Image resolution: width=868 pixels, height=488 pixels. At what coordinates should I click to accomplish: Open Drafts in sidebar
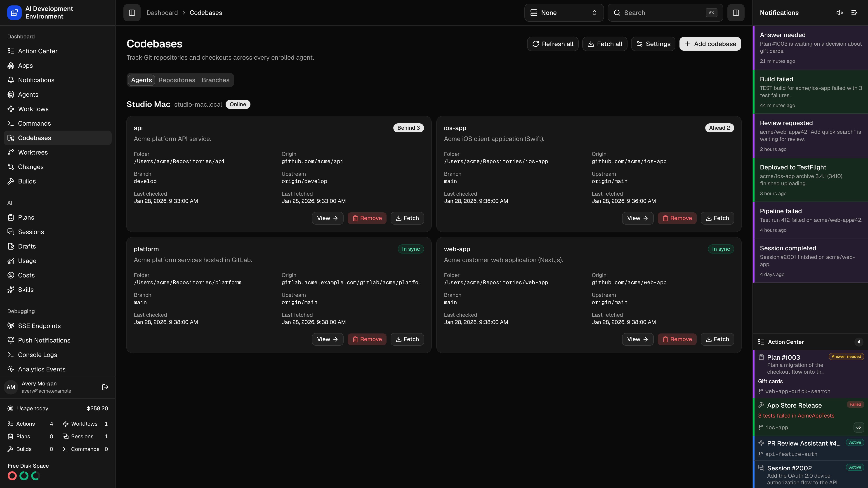pos(58,246)
